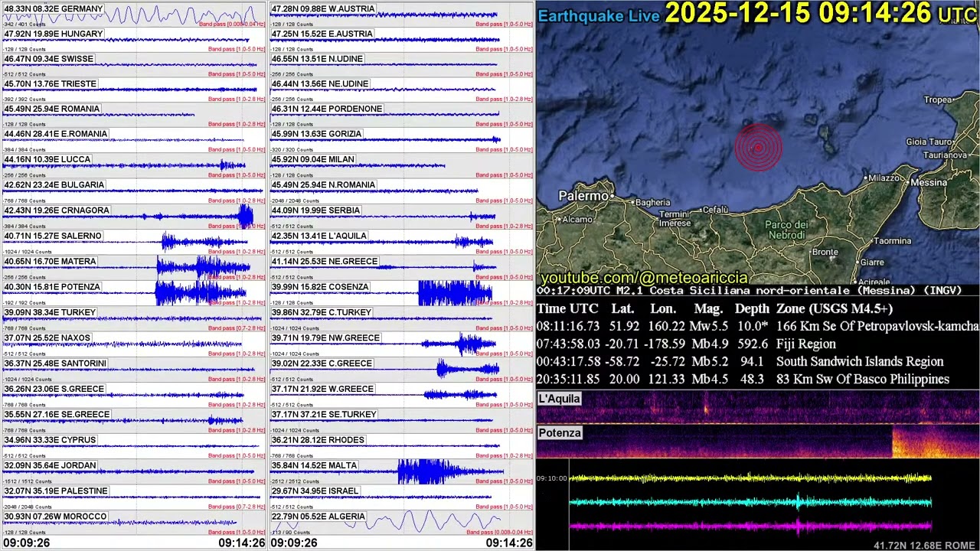
Task: Click the 41.72N 12.68E ROME label
Action: point(924,546)
